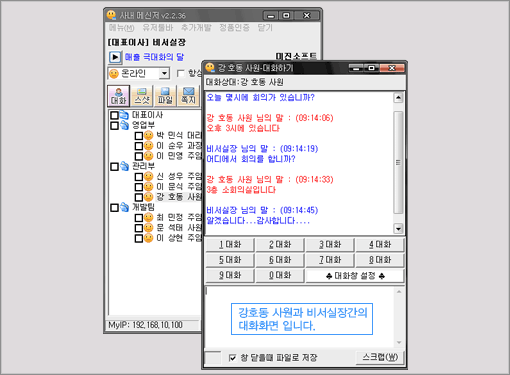This screenshot has height=375, width=510.
Task: Click the 개발팀 group folder icon
Action: [x=124, y=207]
